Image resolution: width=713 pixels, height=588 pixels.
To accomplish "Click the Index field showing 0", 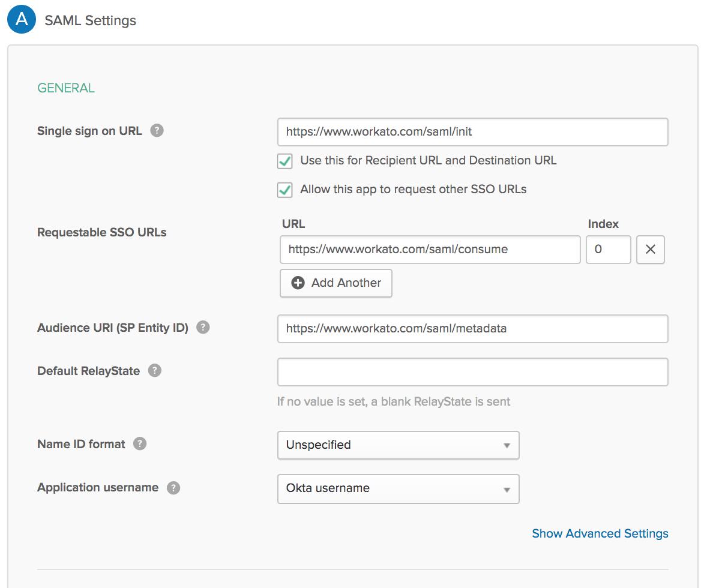I will pos(608,250).
